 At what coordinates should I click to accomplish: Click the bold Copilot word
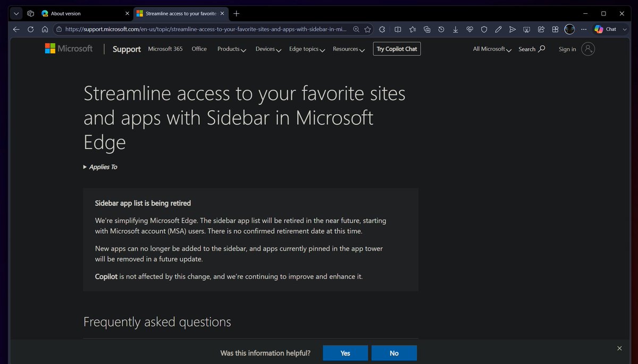point(106,276)
